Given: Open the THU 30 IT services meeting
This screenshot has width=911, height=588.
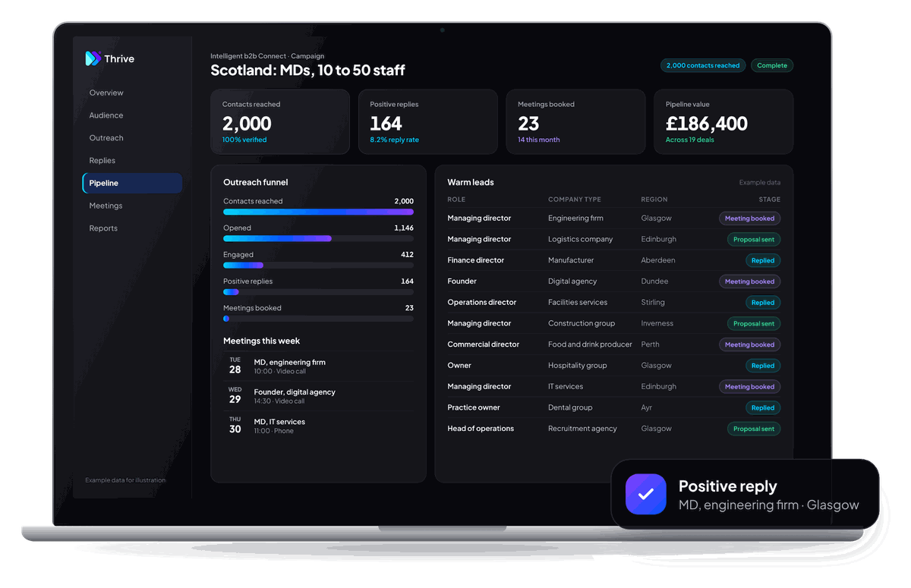Looking at the screenshot, I should [x=318, y=426].
